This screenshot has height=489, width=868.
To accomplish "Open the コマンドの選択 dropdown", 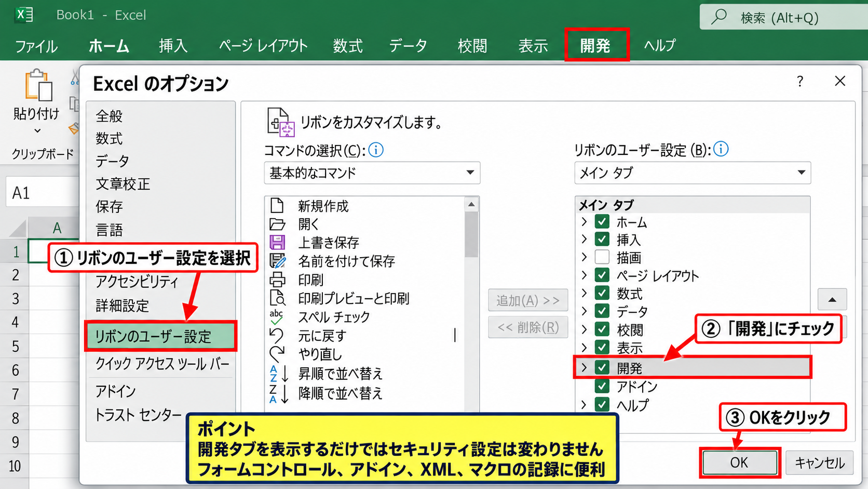I will [372, 173].
